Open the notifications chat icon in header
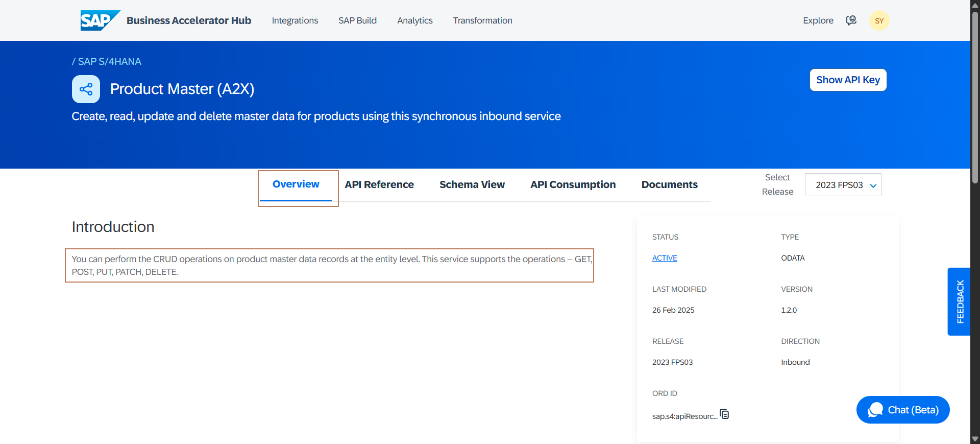This screenshot has height=444, width=980. [851, 20]
